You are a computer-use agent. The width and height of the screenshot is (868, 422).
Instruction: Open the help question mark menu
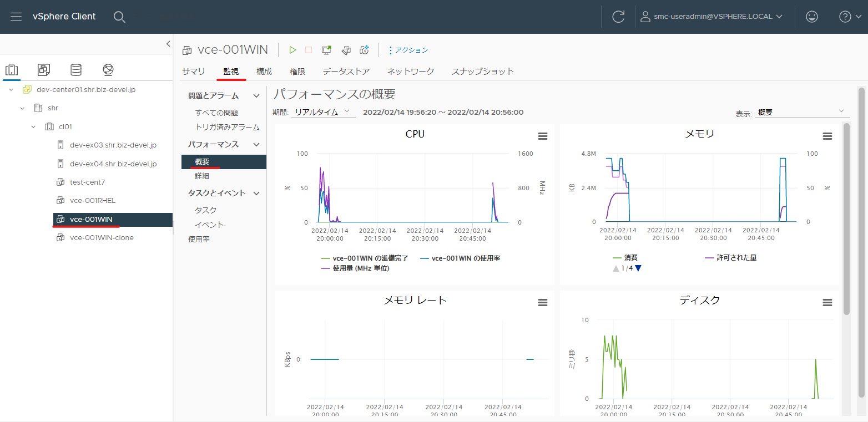pyautogui.click(x=850, y=17)
